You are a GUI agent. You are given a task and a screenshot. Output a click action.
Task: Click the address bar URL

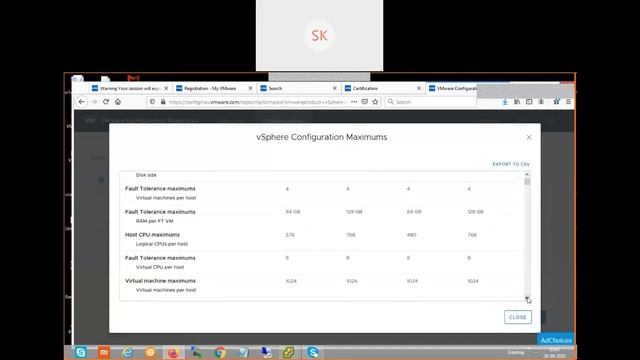click(257, 102)
